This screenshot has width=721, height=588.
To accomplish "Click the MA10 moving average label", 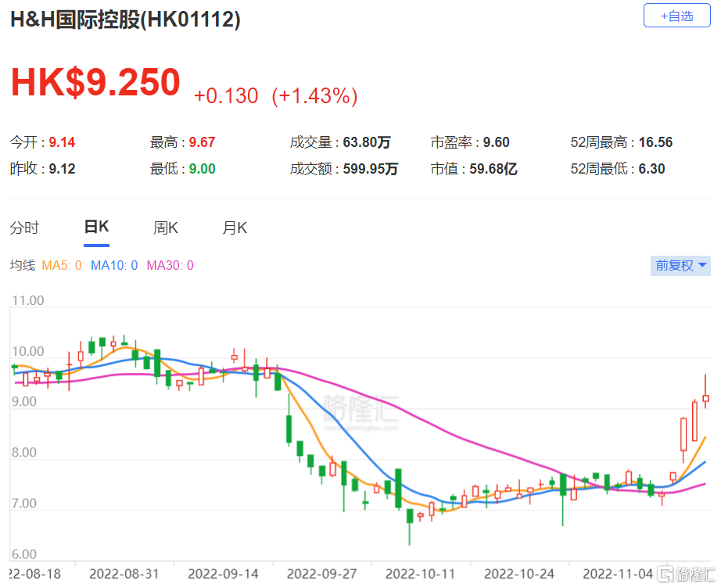I will [x=114, y=265].
